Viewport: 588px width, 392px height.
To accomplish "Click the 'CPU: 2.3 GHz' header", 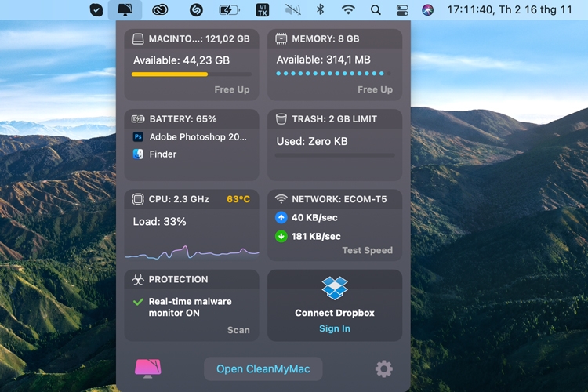I will pos(179,199).
